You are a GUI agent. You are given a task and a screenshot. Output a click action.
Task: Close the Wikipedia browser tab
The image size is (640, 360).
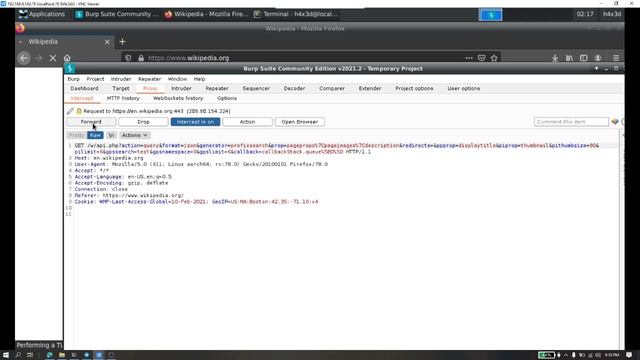point(107,42)
